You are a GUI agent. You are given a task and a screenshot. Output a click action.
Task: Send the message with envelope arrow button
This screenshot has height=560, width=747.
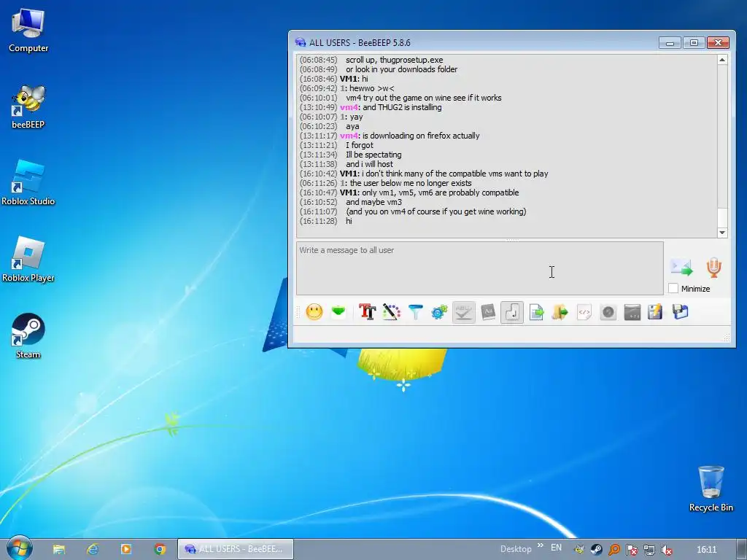(x=681, y=268)
